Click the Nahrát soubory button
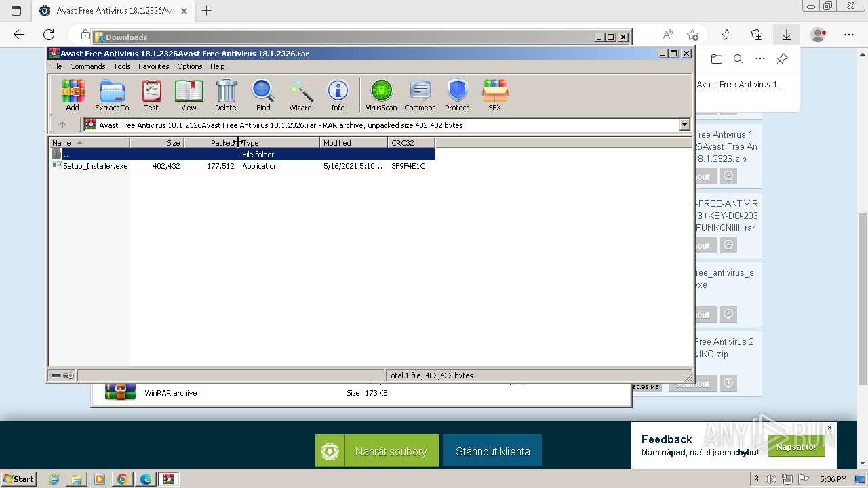Viewport: 868px width, 488px height. pos(377,451)
